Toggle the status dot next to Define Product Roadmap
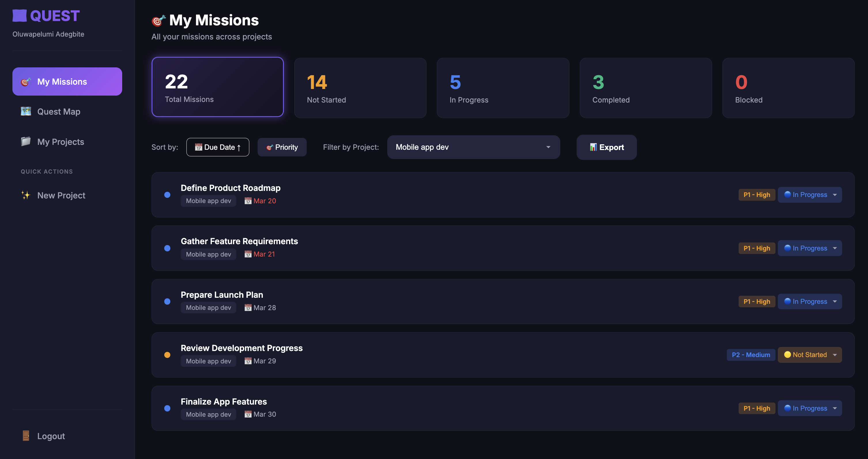This screenshot has height=459, width=868. tap(167, 195)
